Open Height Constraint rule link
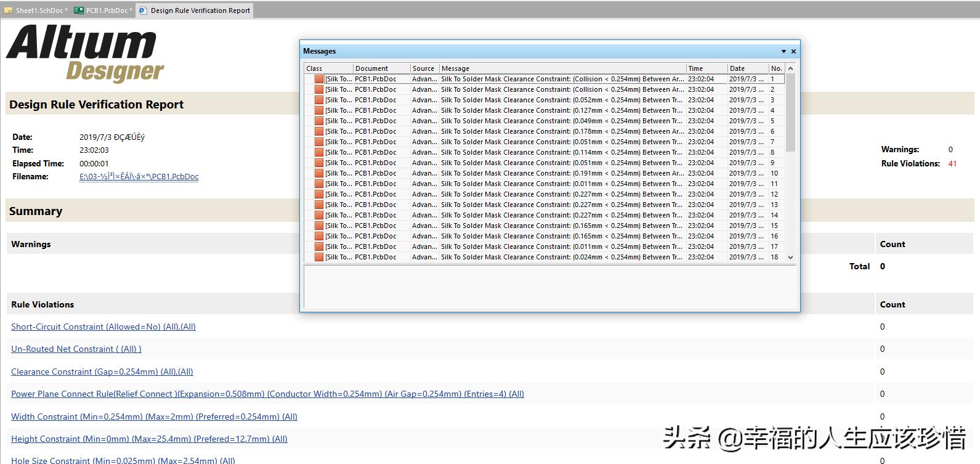The height and width of the screenshot is (464, 980). tap(149, 439)
